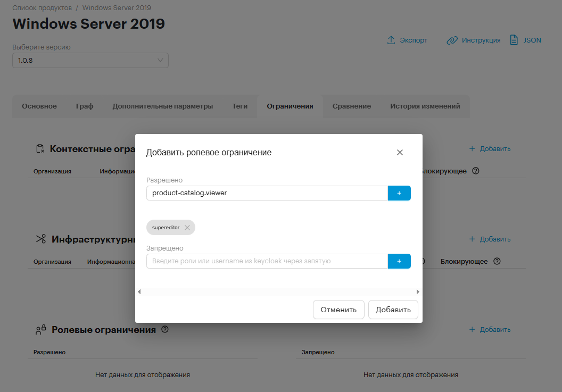Image resolution: width=562 pixels, height=392 pixels.
Task: Add the allowed role with the plus button
Action: [399, 193]
